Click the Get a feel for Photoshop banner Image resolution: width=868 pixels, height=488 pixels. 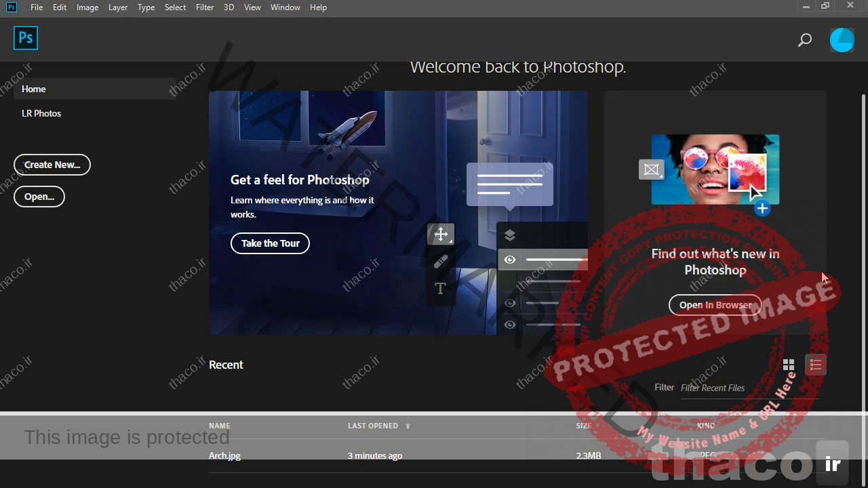[398, 213]
